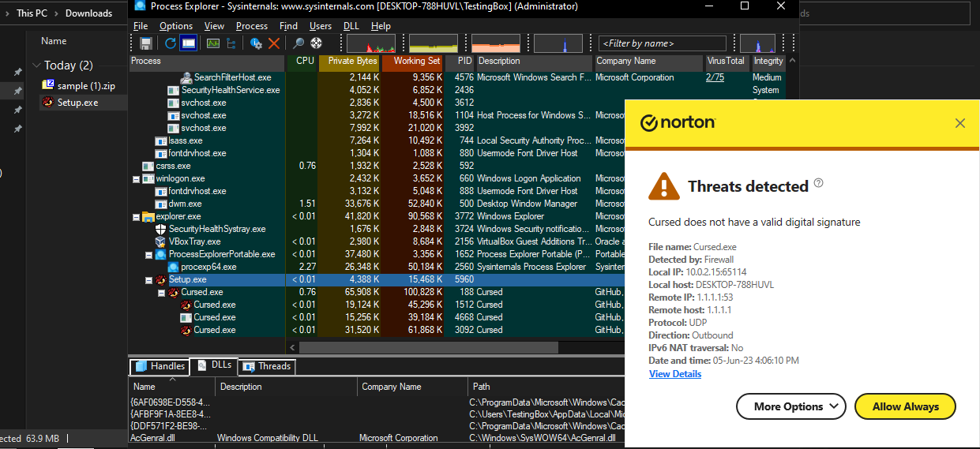Screen dimensions: 980x449
Task: Click the process Properties gear icon
Action: [x=256, y=43]
